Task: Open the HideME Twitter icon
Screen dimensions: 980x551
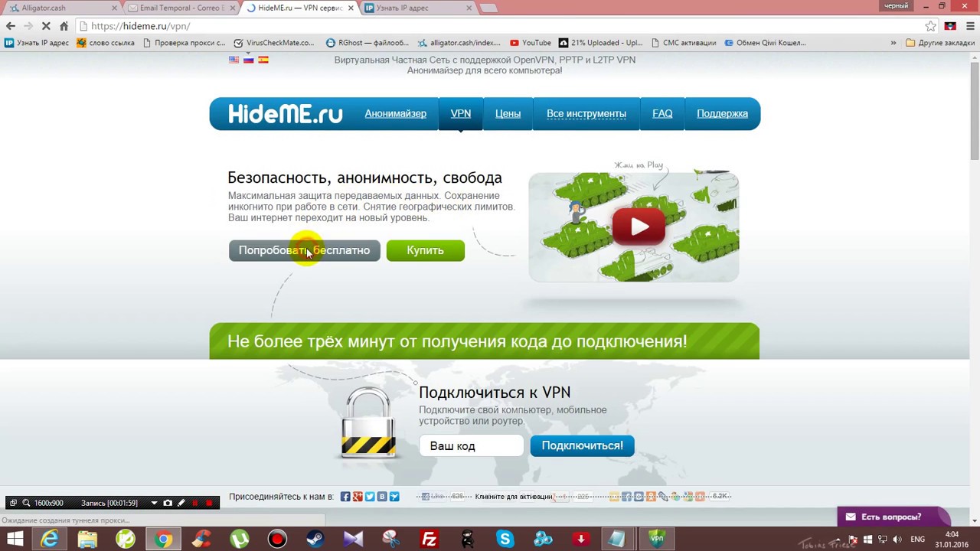Action: click(370, 497)
